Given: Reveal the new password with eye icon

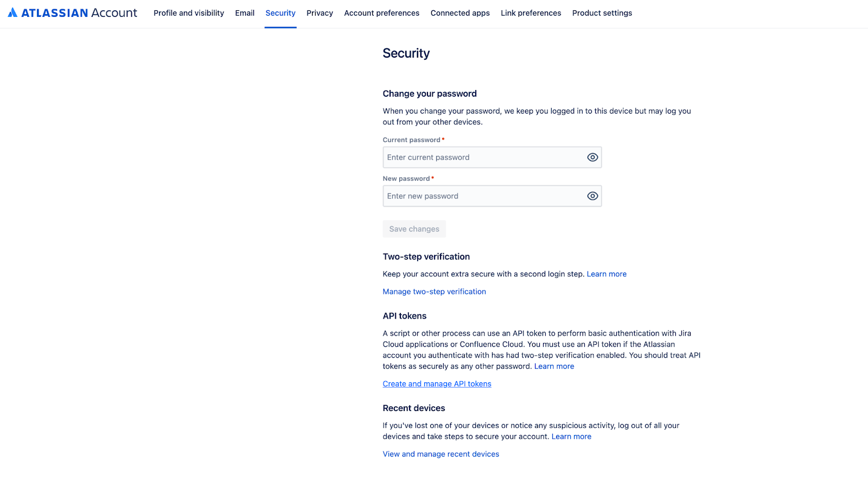Looking at the screenshot, I should pos(592,196).
